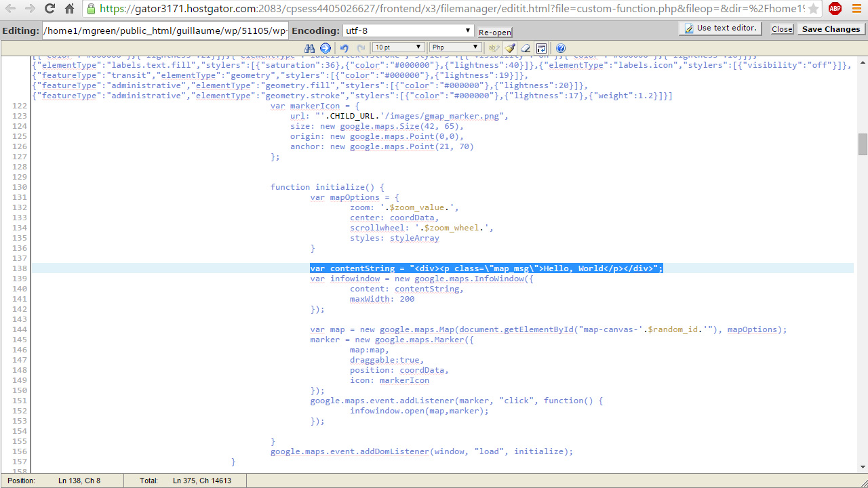Click 'google.maps.event.addDomListener' on line 156

click(x=350, y=451)
